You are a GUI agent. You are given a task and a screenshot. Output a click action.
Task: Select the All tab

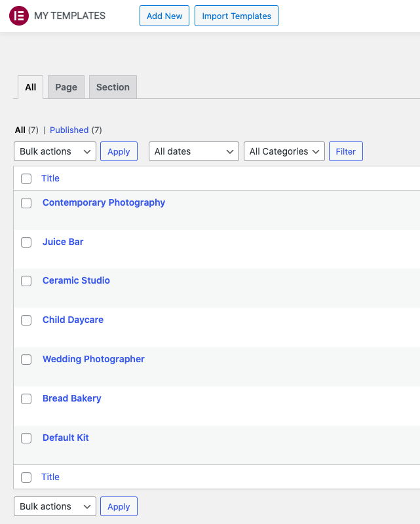pos(30,87)
